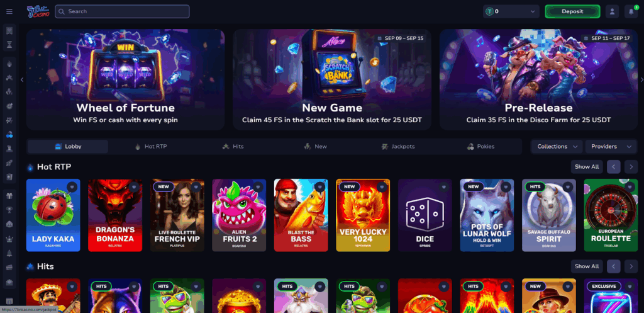Select the crown icon in sidebar

click(9, 239)
